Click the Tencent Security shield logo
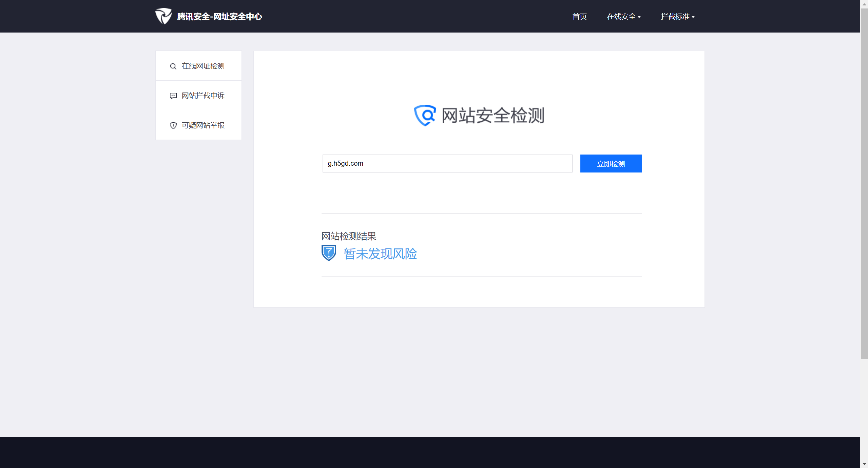 (163, 16)
